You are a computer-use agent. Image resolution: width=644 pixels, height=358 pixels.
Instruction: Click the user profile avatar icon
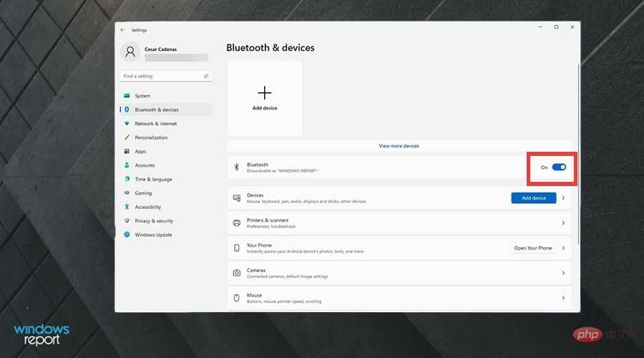tap(130, 52)
